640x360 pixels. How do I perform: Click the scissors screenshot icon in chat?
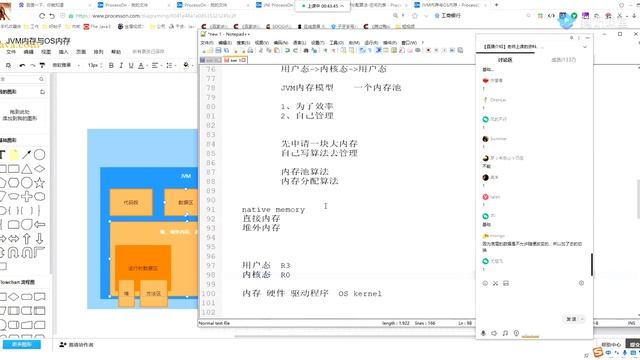pos(496,283)
